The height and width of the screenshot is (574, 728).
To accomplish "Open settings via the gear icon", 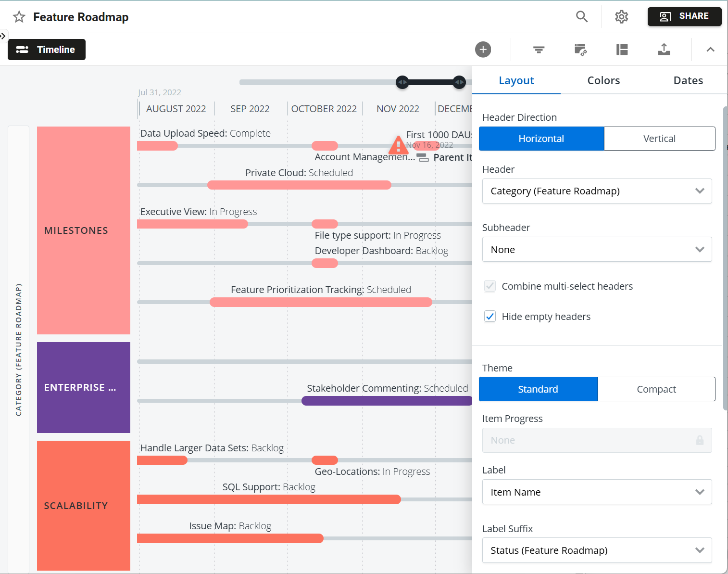I will point(621,16).
